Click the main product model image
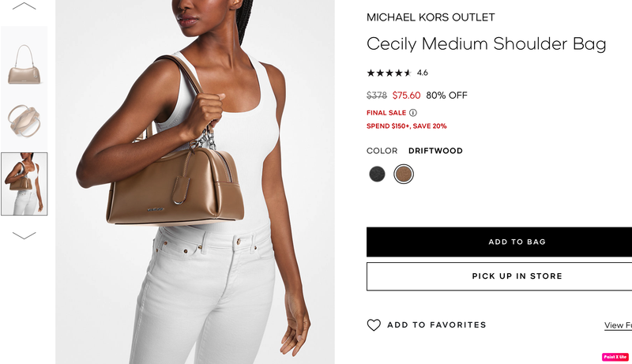The height and width of the screenshot is (364, 632). pos(195,182)
